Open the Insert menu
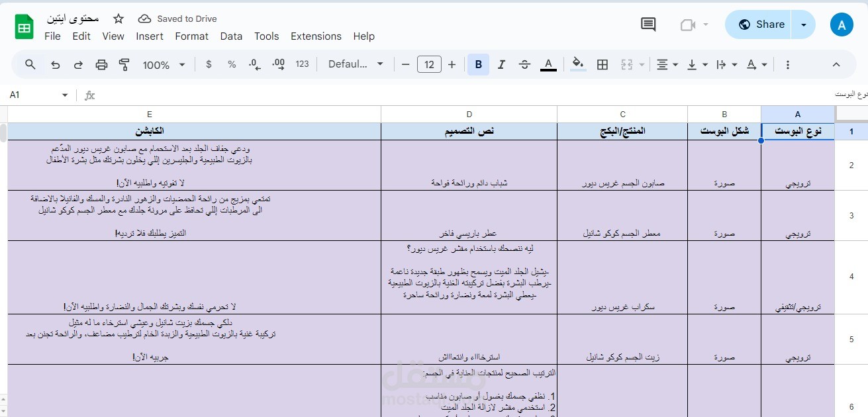868x417 pixels. (150, 36)
